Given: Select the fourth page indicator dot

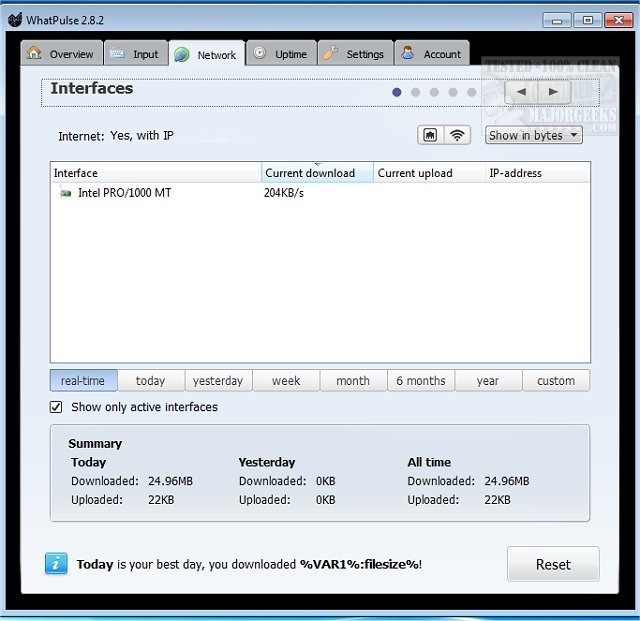Looking at the screenshot, I should click(453, 92).
